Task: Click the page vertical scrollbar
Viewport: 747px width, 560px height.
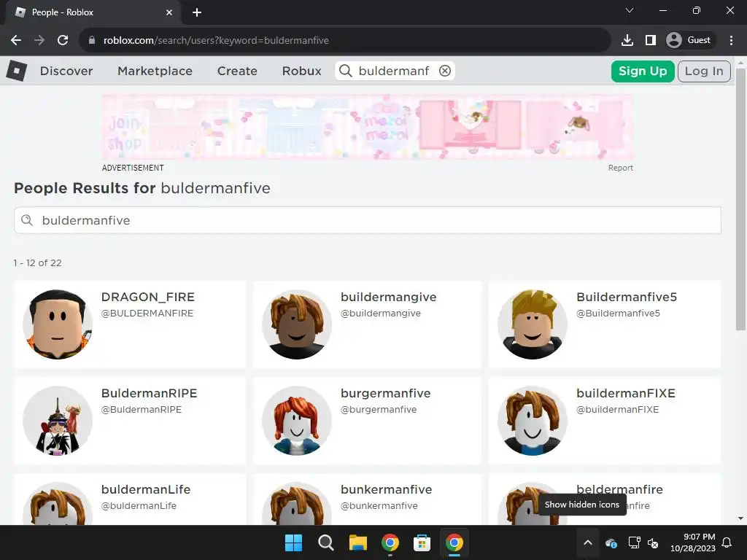Action: tap(740, 199)
